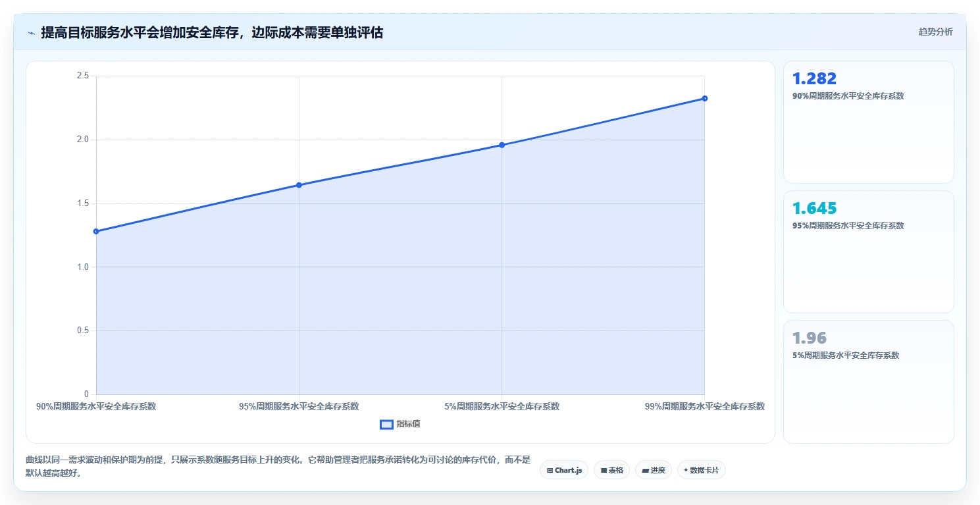The height and width of the screenshot is (505, 980).
Task: Click the card caption under 1.282
Action: tap(848, 95)
